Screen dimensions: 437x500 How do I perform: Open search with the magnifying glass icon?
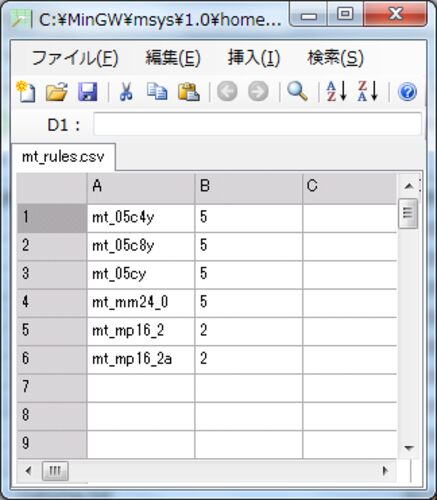pyautogui.click(x=297, y=91)
